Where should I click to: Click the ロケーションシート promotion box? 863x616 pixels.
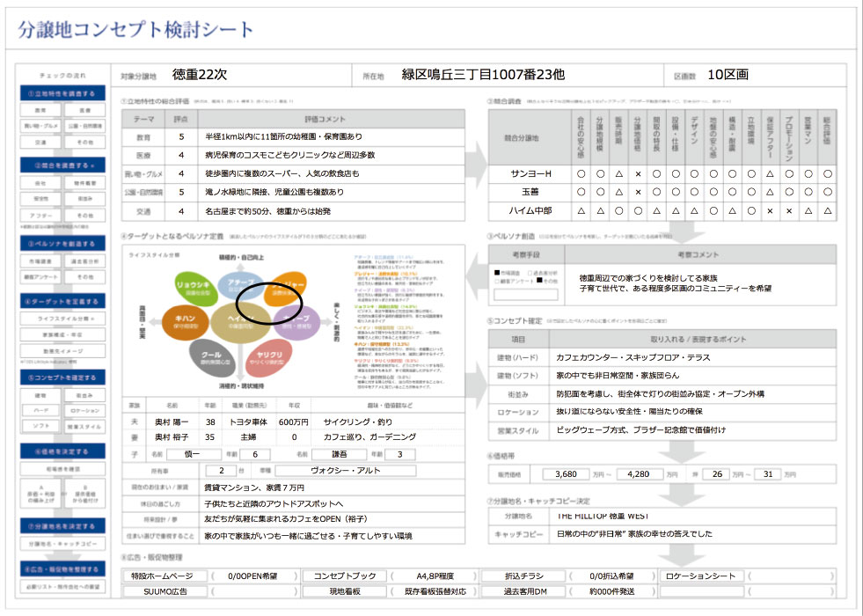point(701,576)
